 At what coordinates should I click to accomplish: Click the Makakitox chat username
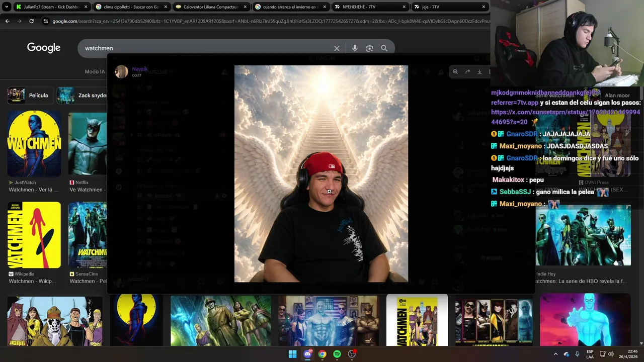[x=509, y=180]
